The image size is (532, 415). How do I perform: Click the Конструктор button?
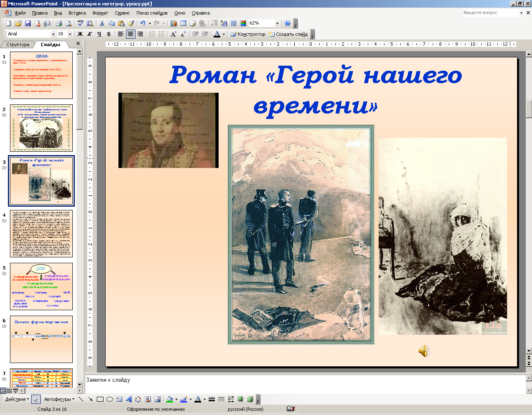(248, 34)
